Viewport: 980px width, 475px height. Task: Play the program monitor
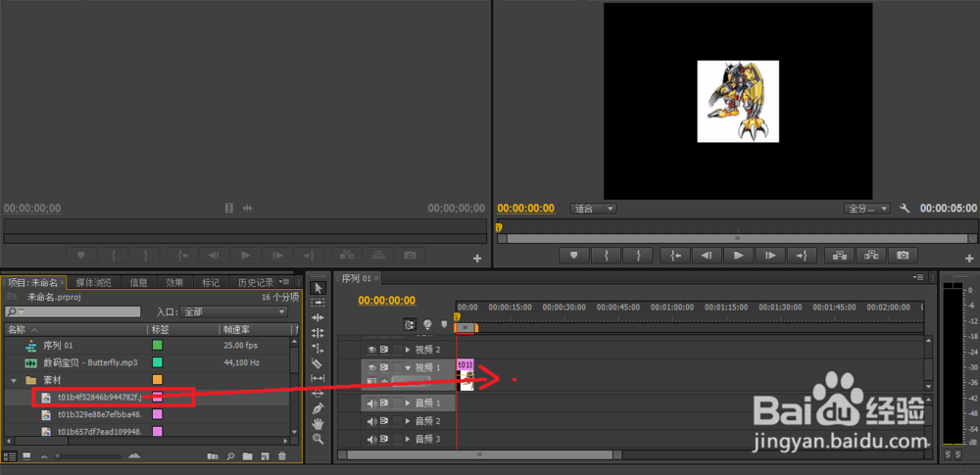(739, 255)
